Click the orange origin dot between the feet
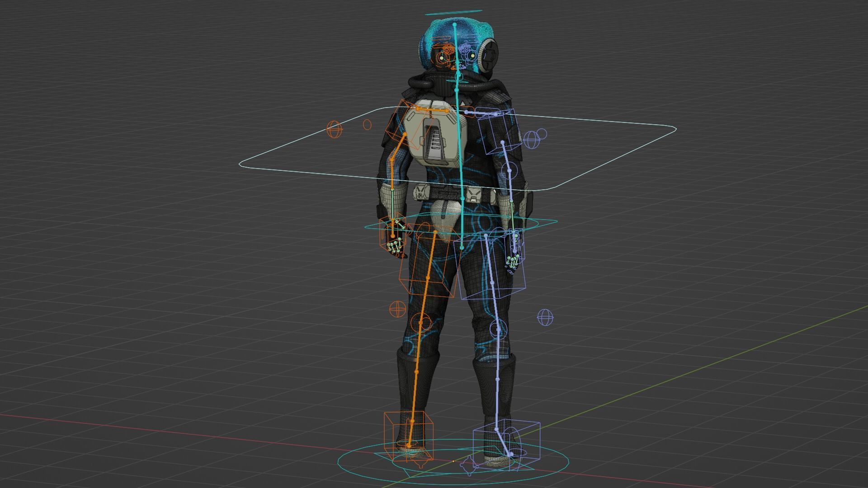The width and height of the screenshot is (868, 488). pyautogui.click(x=453, y=461)
